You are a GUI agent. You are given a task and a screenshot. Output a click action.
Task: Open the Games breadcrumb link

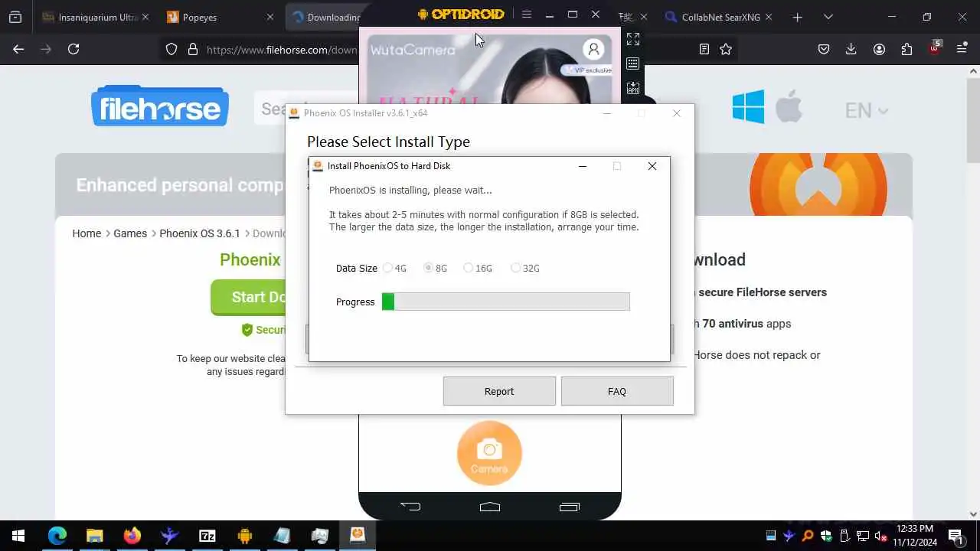[130, 233]
